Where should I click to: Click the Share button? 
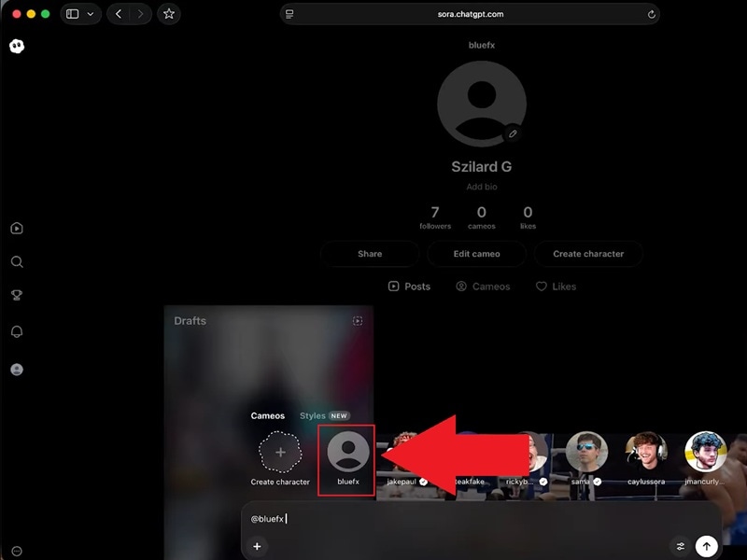click(x=369, y=253)
